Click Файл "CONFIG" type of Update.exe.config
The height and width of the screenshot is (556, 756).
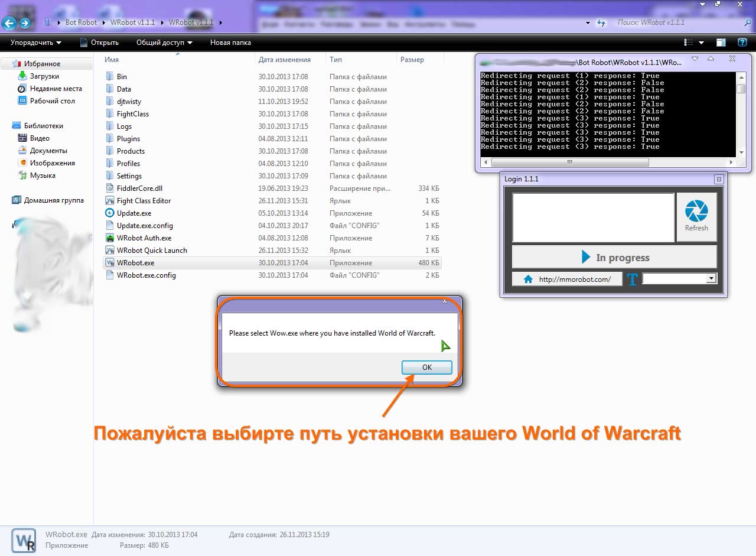click(x=354, y=225)
